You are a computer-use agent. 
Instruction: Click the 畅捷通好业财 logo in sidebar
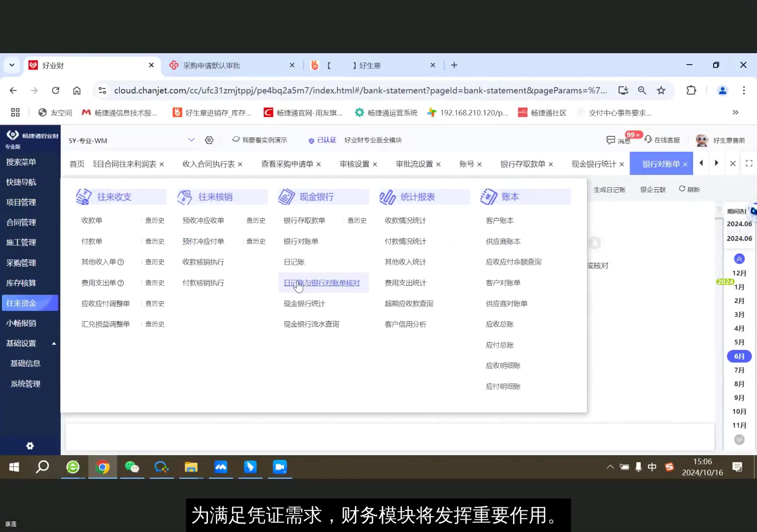click(x=13, y=136)
